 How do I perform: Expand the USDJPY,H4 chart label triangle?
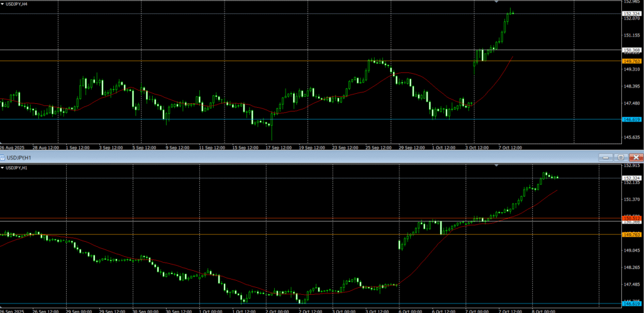pos(3,4)
